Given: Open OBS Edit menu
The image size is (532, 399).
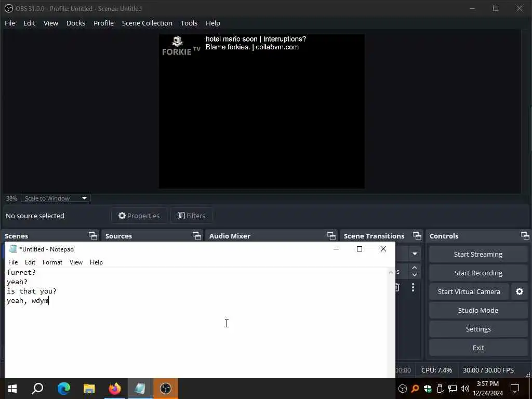Looking at the screenshot, I should pyautogui.click(x=29, y=23).
